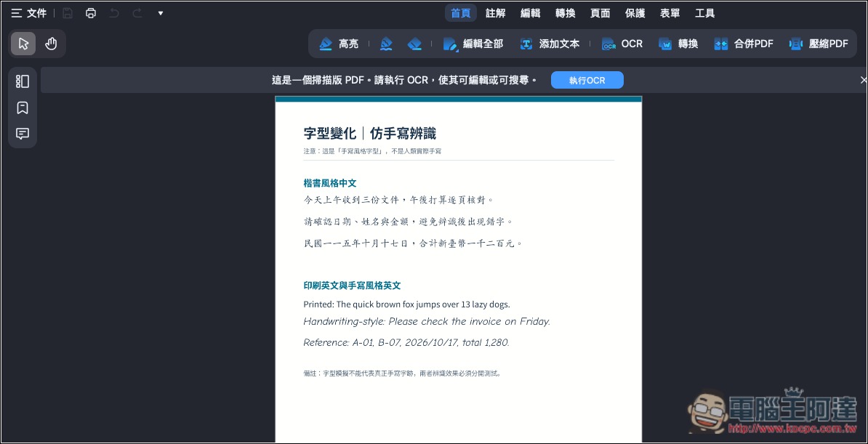Click the 合併PDF tool

coord(744,44)
